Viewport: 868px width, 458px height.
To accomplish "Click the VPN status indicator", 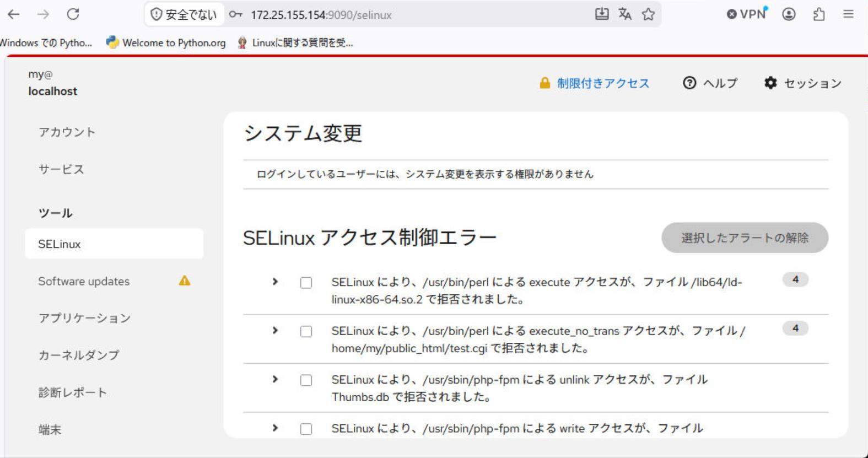I will point(747,14).
